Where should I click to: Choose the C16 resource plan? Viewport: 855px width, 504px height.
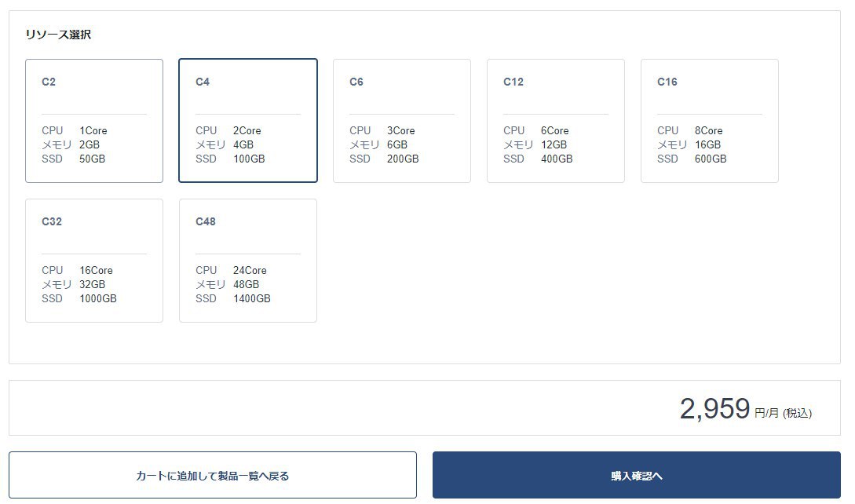pos(709,121)
